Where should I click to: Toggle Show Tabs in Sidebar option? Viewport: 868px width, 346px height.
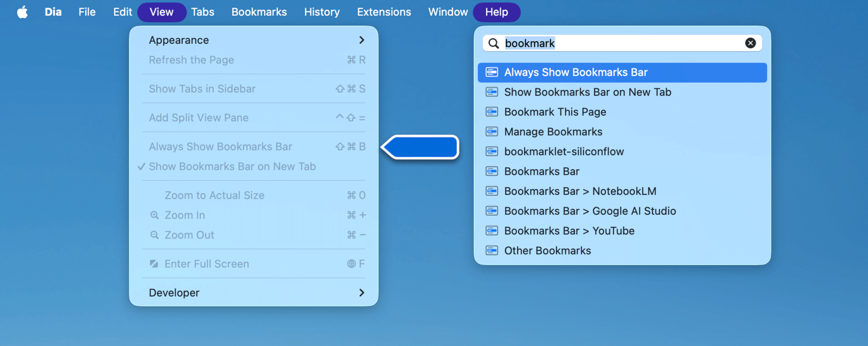click(202, 89)
